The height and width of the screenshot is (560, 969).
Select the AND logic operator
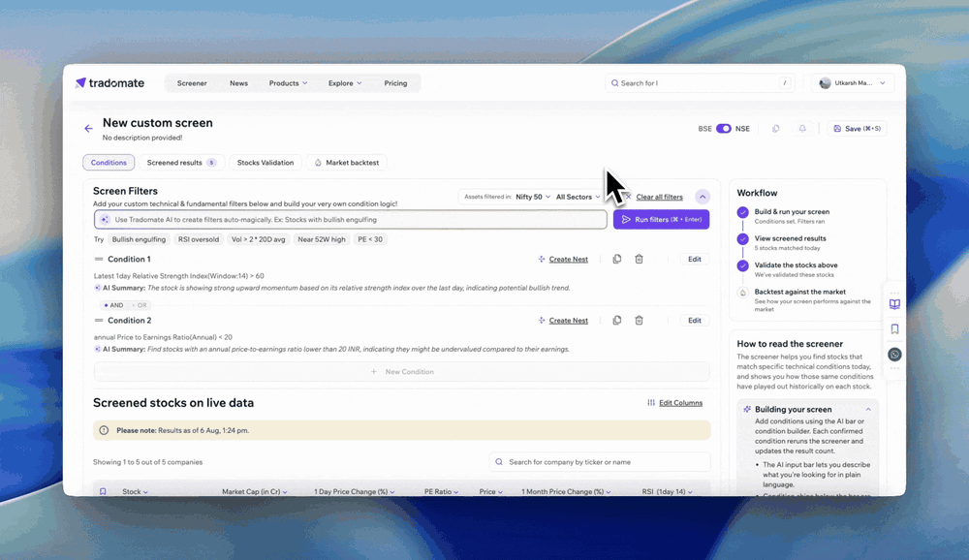pyautogui.click(x=113, y=305)
